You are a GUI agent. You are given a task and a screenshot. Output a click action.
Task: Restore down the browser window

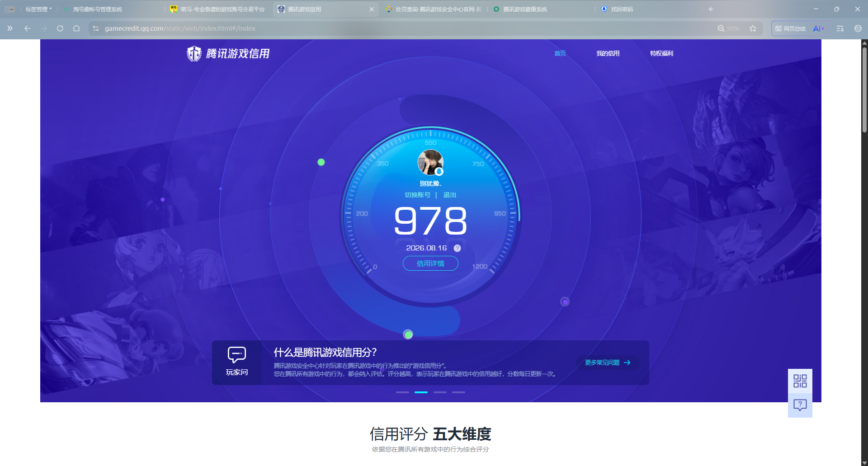(x=837, y=9)
